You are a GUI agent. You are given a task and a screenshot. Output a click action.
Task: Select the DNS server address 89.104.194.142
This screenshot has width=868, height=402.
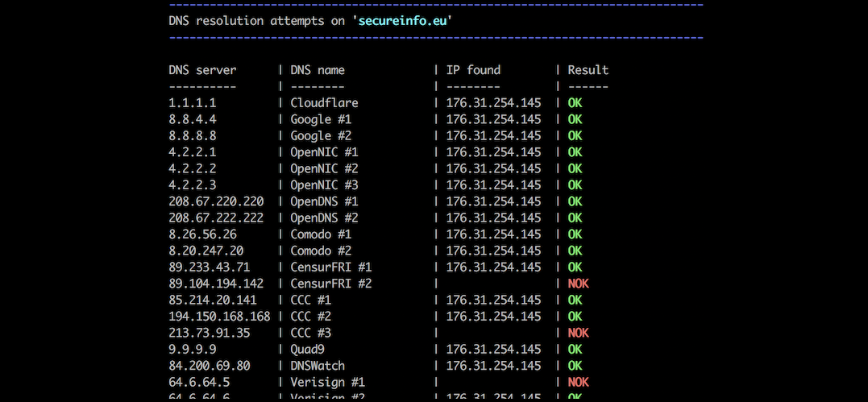point(217,284)
